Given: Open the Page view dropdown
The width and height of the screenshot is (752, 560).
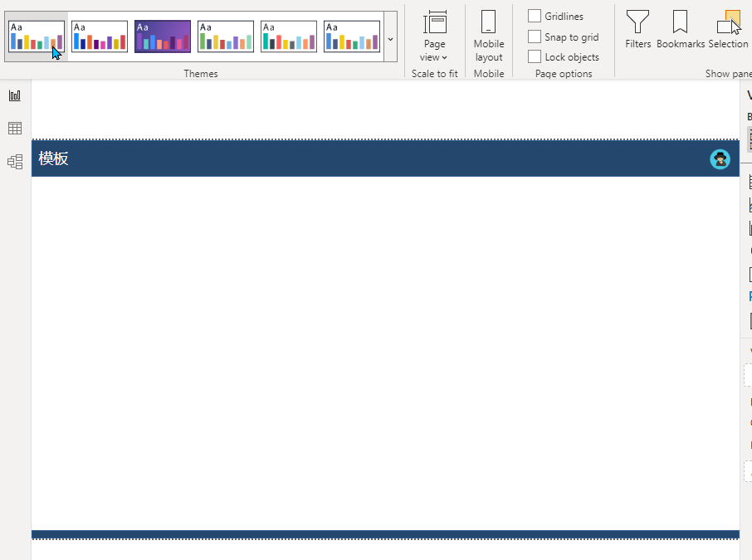Looking at the screenshot, I should [x=434, y=37].
